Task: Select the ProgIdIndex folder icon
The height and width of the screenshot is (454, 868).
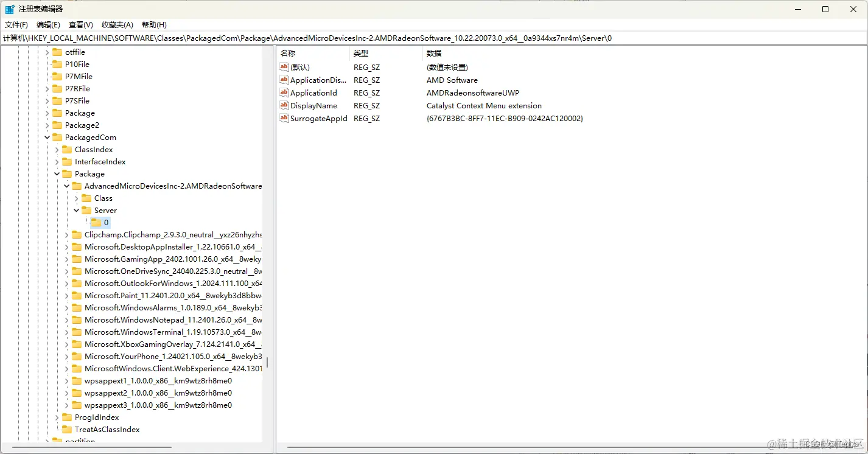Action: click(x=67, y=417)
